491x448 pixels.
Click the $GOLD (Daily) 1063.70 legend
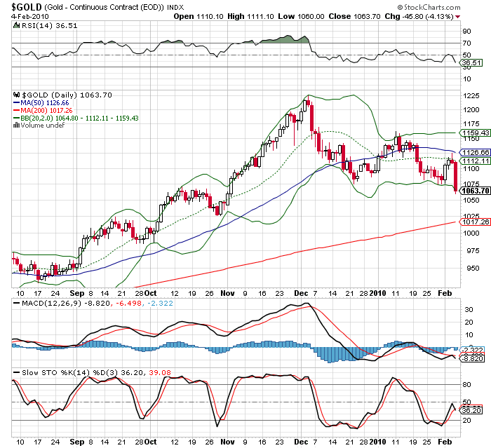[x=67, y=95]
